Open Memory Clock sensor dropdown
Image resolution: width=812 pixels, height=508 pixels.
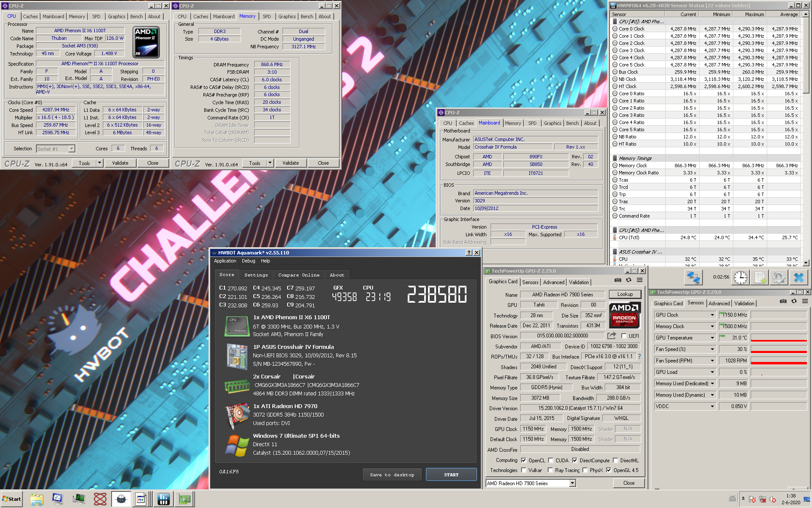coord(712,326)
